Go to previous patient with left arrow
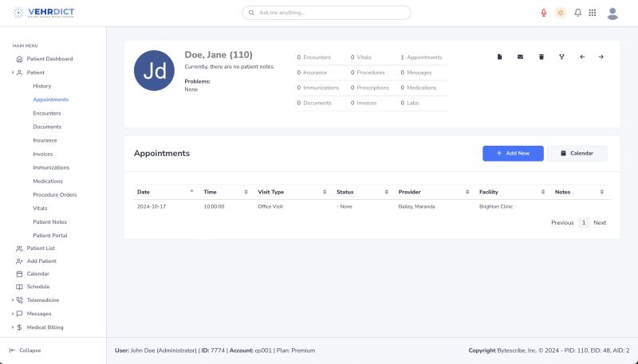Viewport: 638px width, 364px height. coord(581,57)
